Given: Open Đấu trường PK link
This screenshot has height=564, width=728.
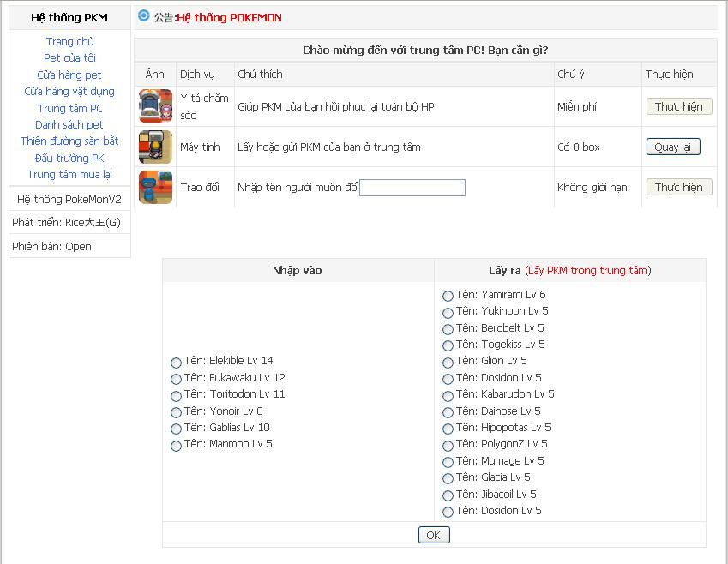Looking at the screenshot, I should [x=69, y=158].
